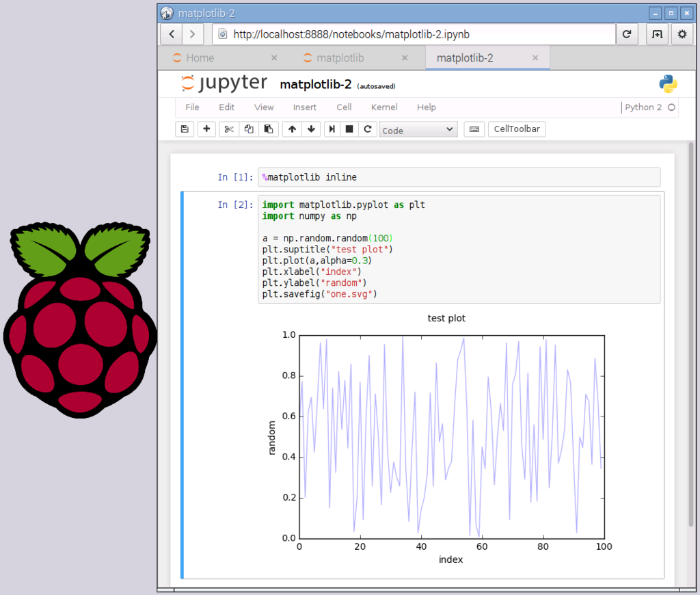The image size is (700, 595).
Task: Minimize the matplotlib-2 browser window
Action: [655, 14]
